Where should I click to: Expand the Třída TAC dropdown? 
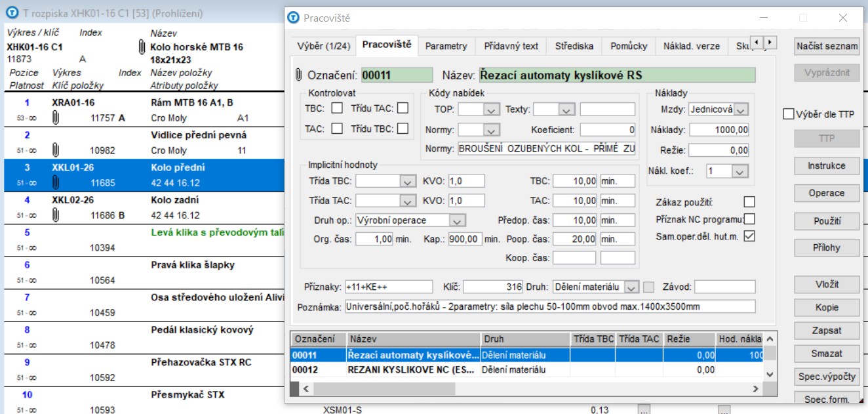pyautogui.click(x=408, y=201)
